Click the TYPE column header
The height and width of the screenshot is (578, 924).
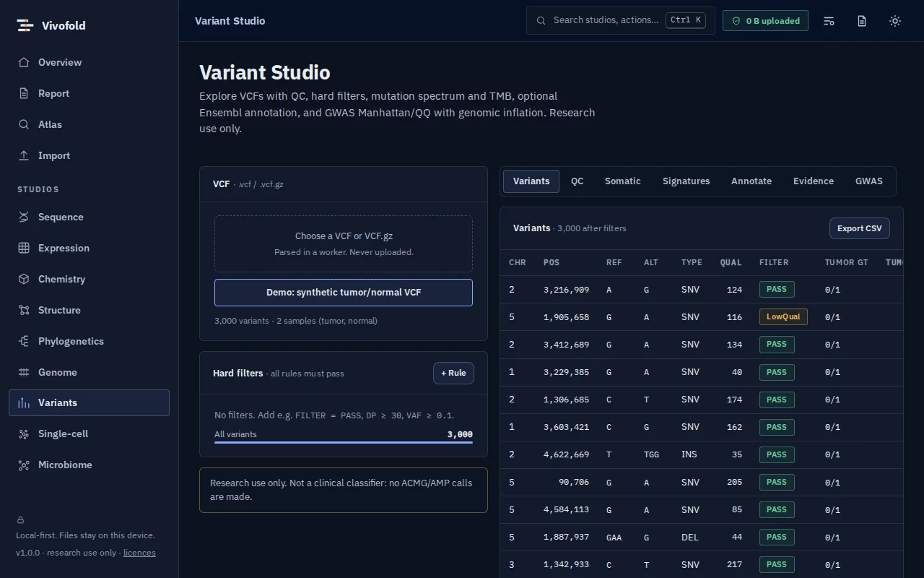[692, 262]
